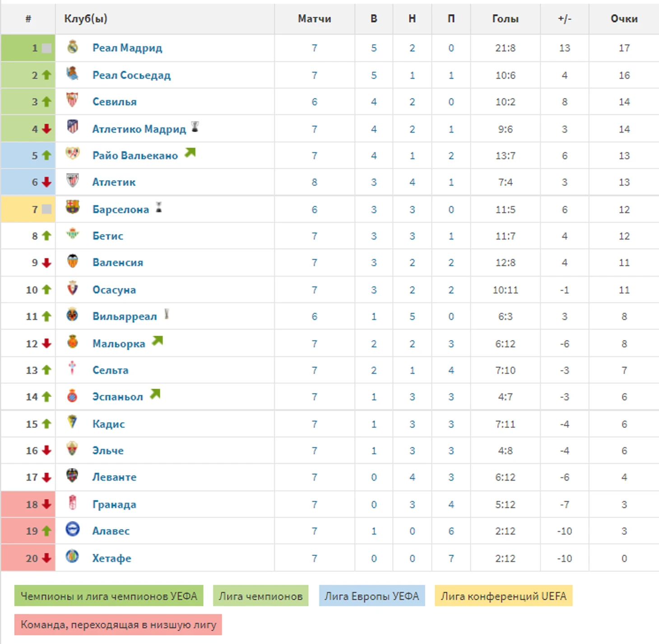This screenshot has width=659, height=644.
Task: Click the red relegation legend label
Action: pos(118,625)
